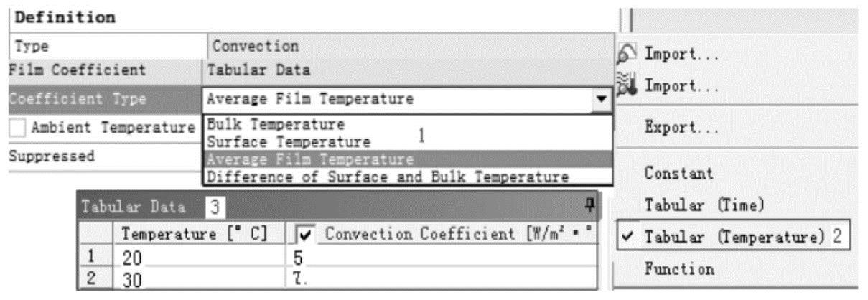868x300 pixels.
Task: Click the second Import icon with thermometer
Action: pos(627,87)
